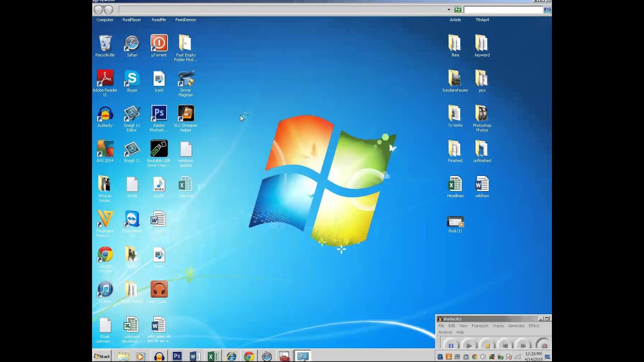
Task: Open Bootable USB Drive Creator icon
Action: click(159, 154)
